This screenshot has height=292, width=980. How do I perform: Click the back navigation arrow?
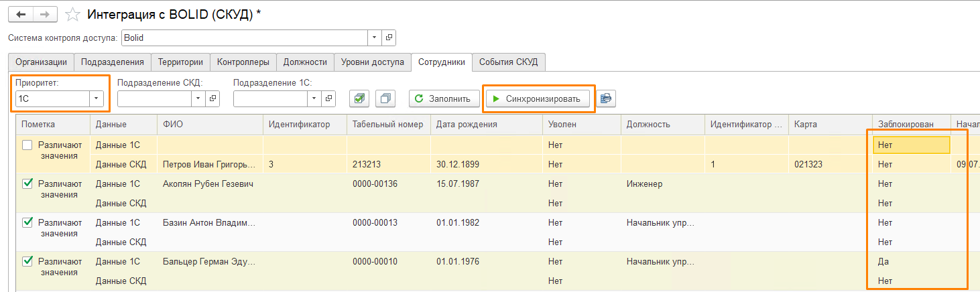[x=21, y=14]
